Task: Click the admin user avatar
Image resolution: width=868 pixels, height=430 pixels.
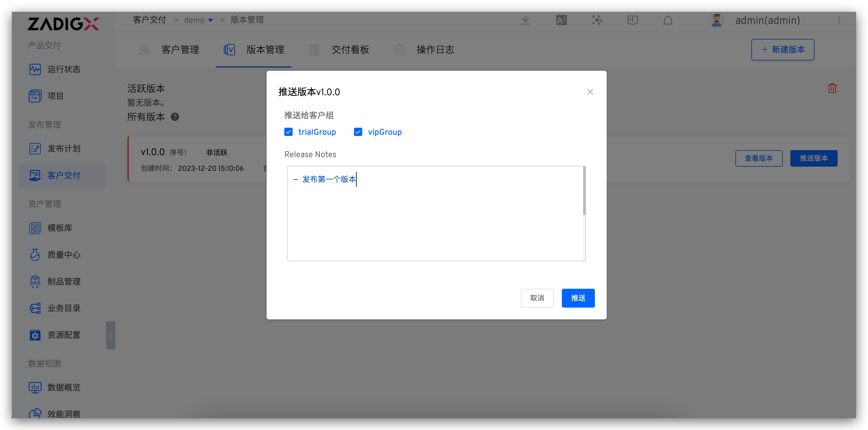Action: tap(716, 20)
